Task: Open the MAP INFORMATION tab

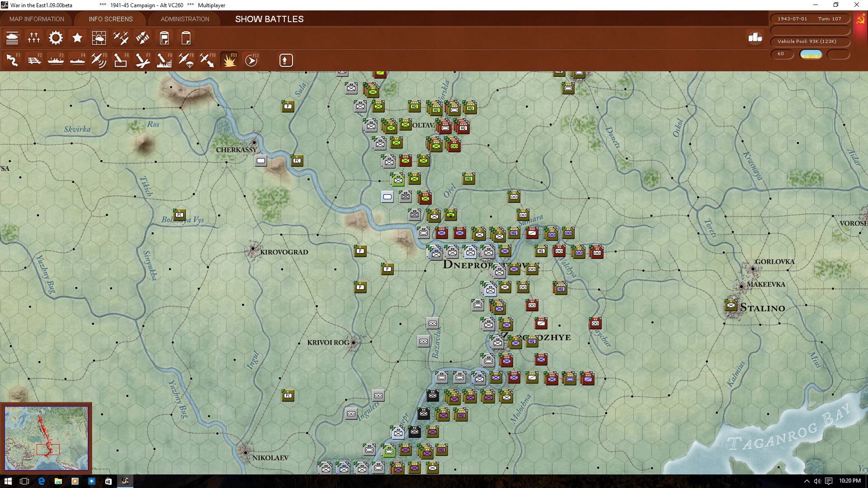Action: [x=37, y=19]
